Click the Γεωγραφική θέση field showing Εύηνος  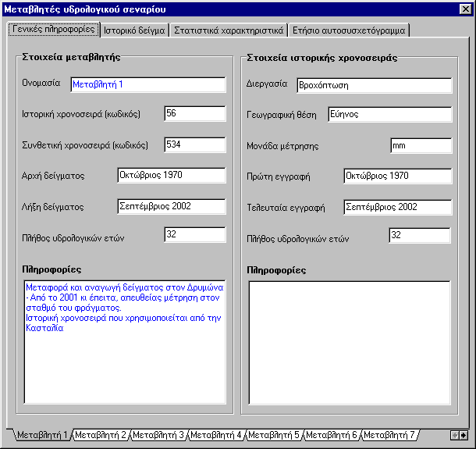(390, 115)
